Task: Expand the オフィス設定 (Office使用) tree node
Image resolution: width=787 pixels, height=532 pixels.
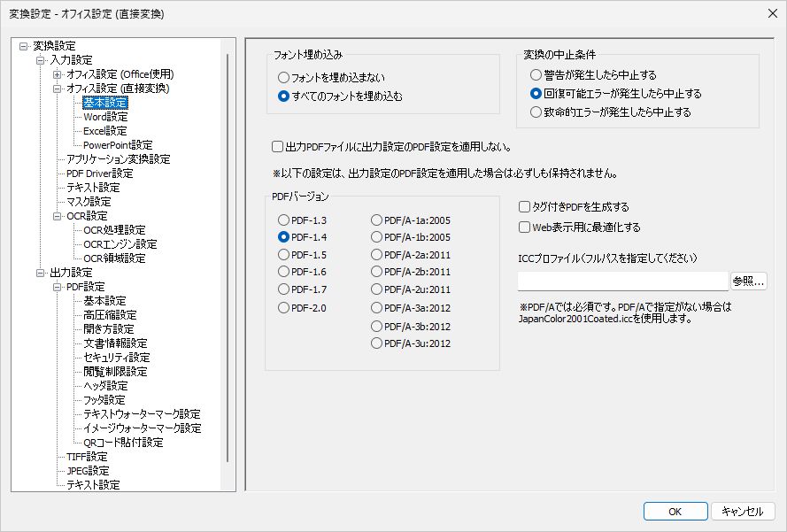Action: (58, 74)
